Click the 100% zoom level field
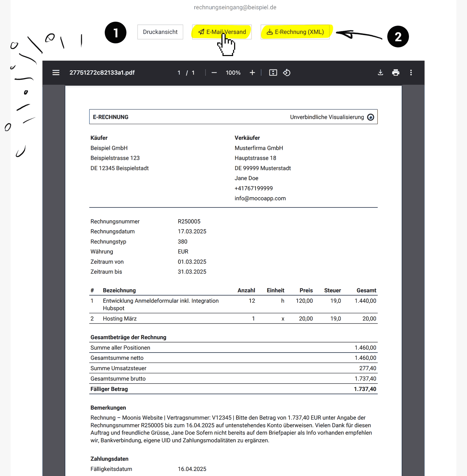467x476 pixels. coord(233,73)
